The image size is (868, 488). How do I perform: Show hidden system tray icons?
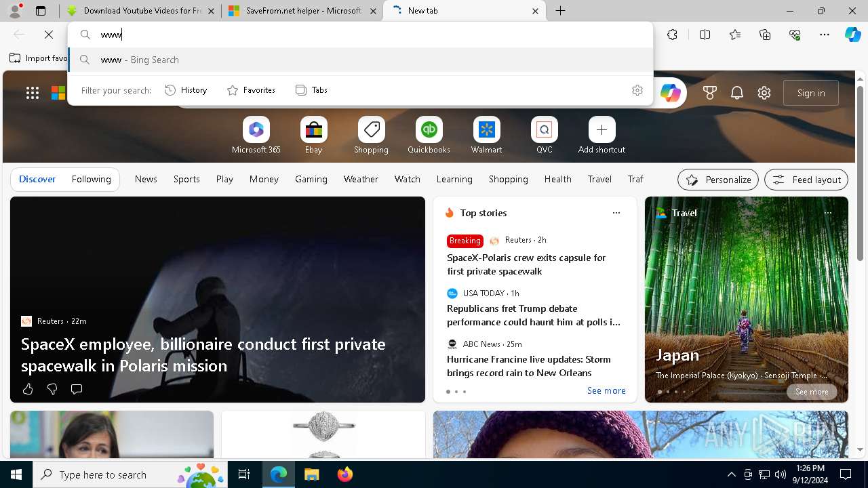[731, 474]
